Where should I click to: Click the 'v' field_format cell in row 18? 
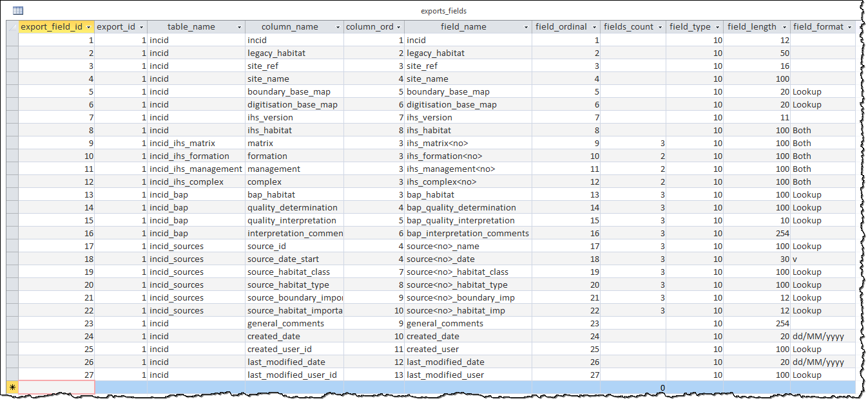click(823, 259)
